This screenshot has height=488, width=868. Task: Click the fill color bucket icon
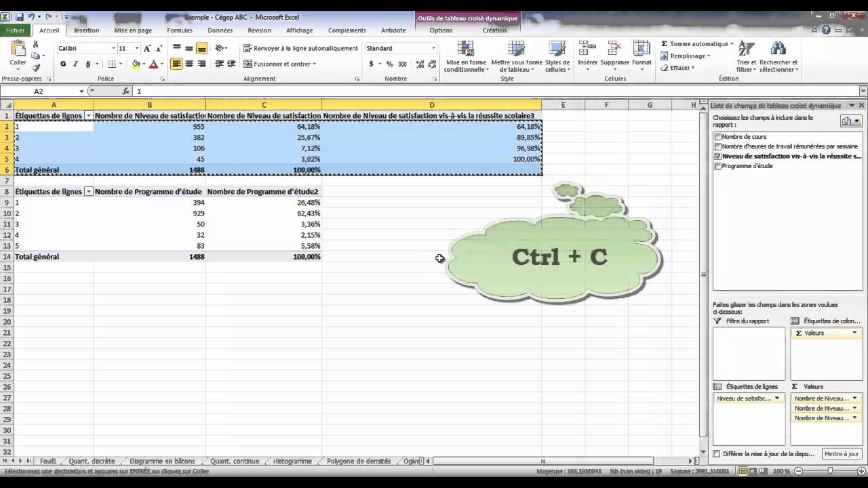136,64
